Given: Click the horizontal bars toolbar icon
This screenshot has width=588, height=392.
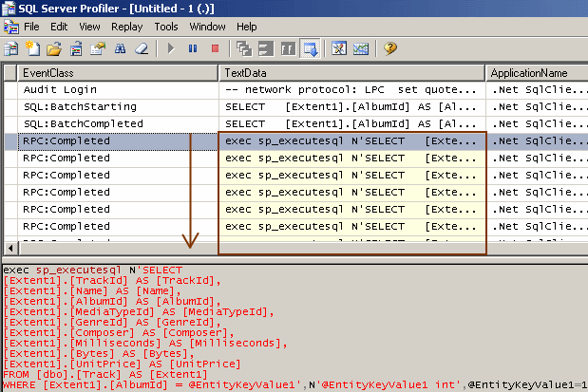Looking at the screenshot, I should (266, 48).
